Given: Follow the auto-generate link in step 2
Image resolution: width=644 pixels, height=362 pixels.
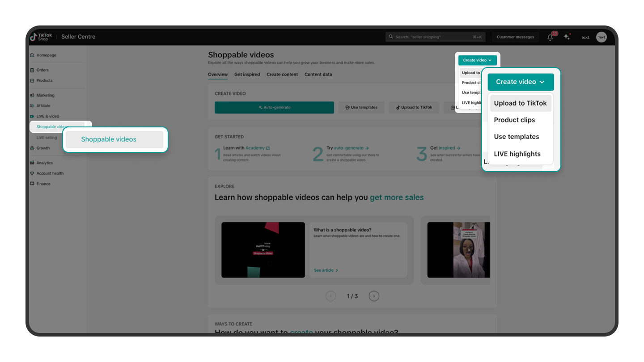Looking at the screenshot, I should tap(351, 148).
